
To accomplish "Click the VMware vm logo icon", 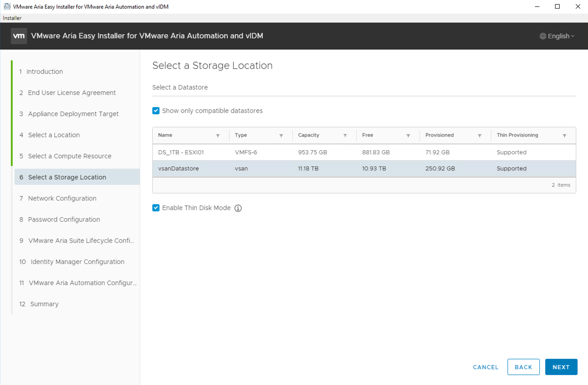I will 19,36.
